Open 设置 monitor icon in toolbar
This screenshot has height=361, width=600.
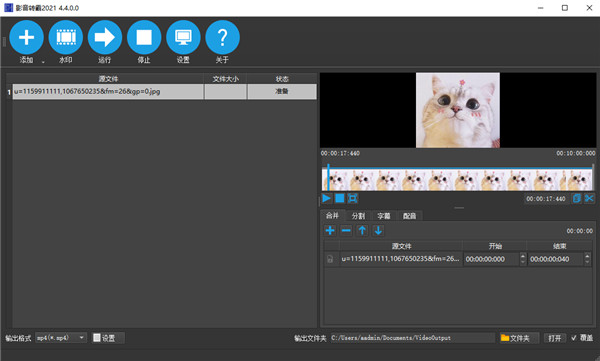point(183,37)
